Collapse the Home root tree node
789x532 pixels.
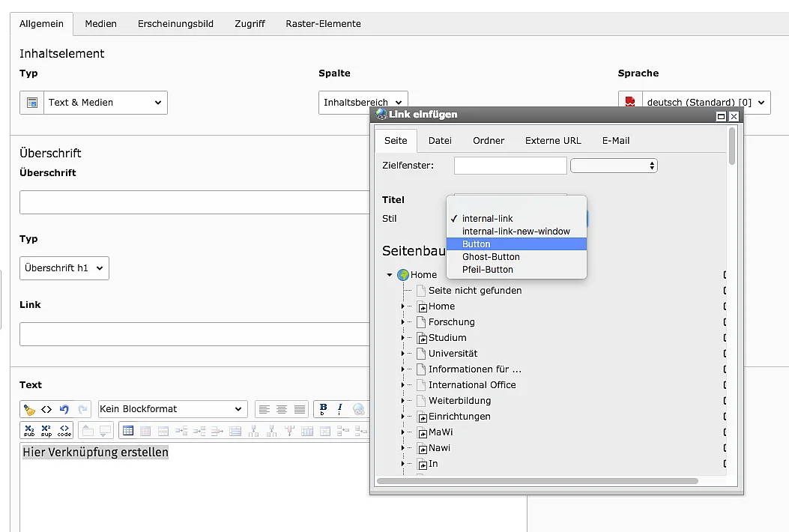point(389,275)
